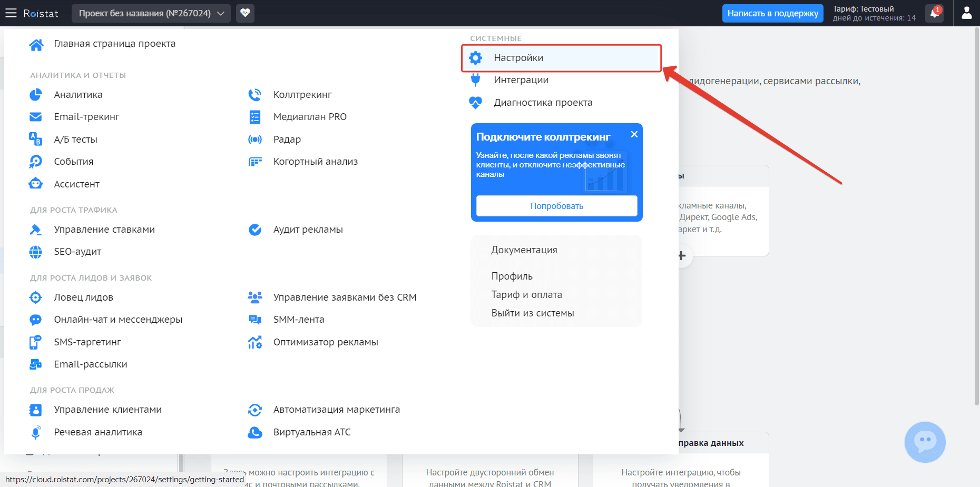Click the Управление заявками без CRM people icon
The height and width of the screenshot is (487, 980).
point(255,297)
